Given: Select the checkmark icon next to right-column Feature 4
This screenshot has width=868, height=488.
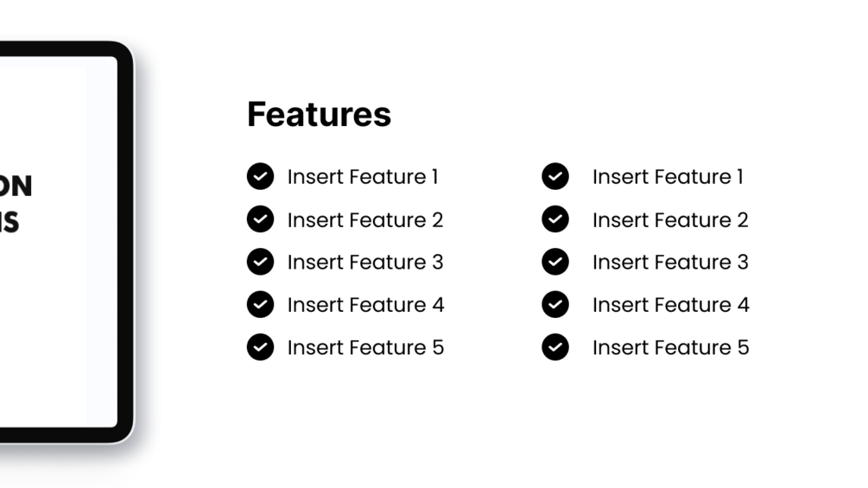Looking at the screenshot, I should [x=555, y=304].
